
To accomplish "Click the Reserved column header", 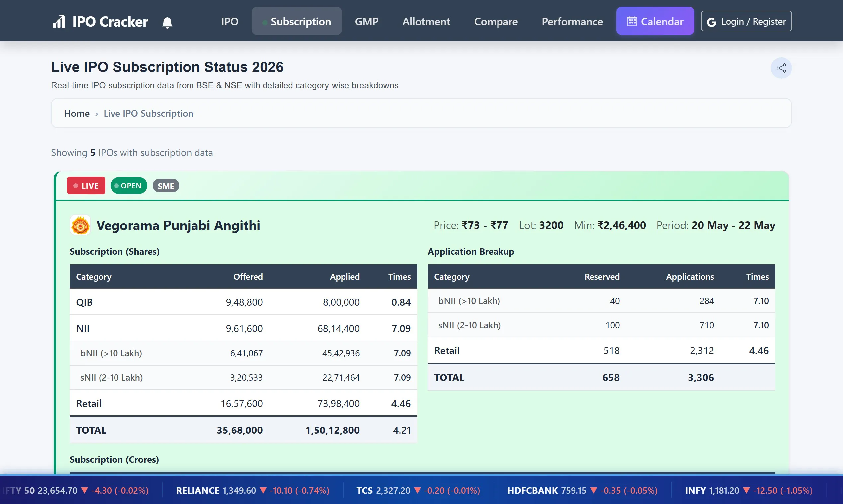I will click(x=602, y=277).
